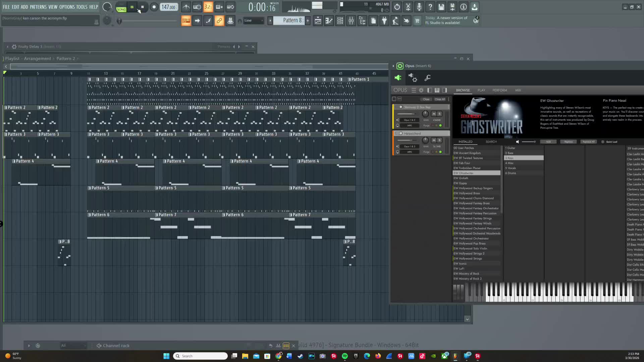Viewport: 644px width, 362px height.
Task: Open the channel rack toolbar icon
Action: [340, 21]
